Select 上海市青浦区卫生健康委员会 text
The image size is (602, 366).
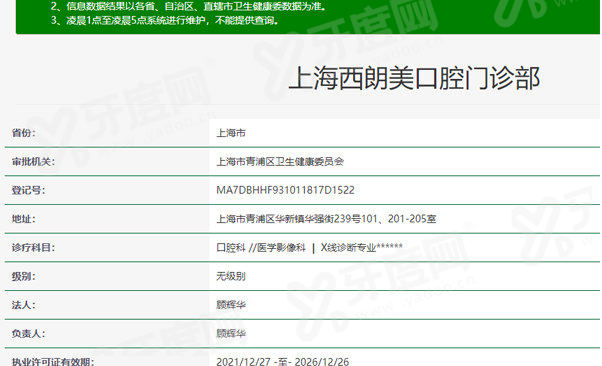280,162
